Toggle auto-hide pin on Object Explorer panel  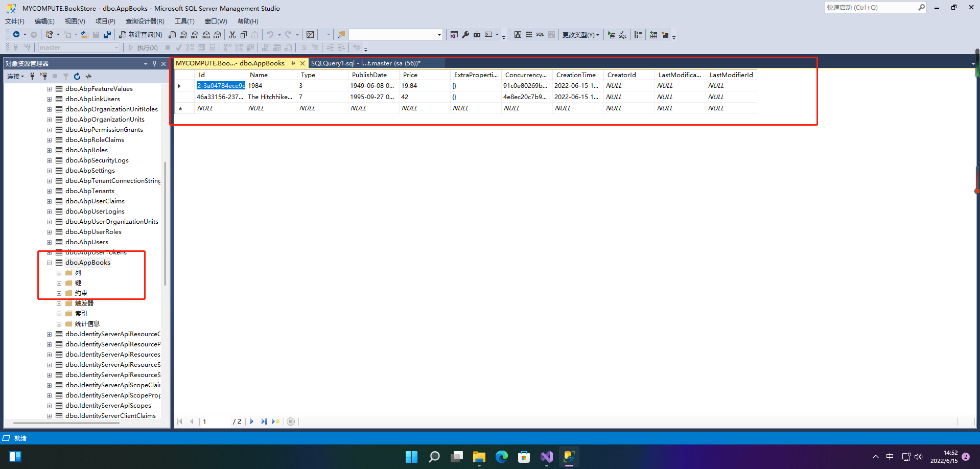pos(154,64)
